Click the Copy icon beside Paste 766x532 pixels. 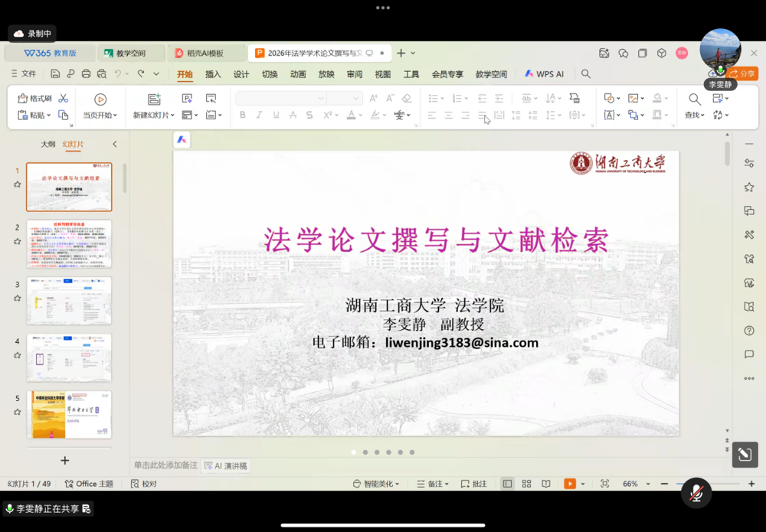[x=63, y=115]
